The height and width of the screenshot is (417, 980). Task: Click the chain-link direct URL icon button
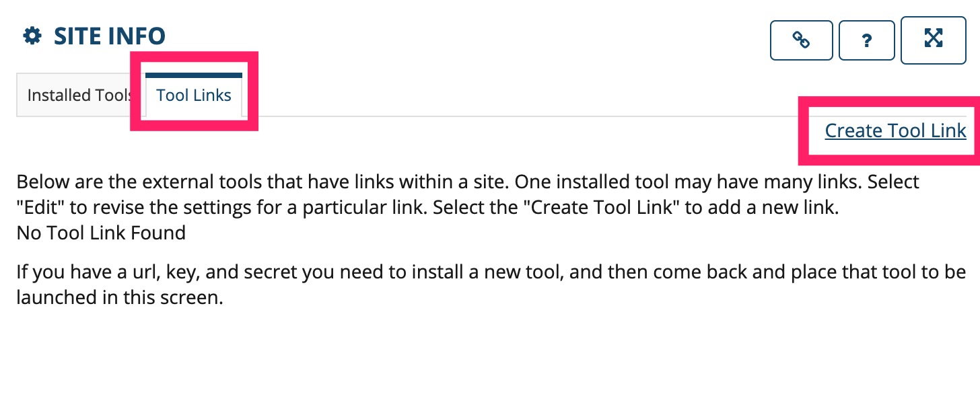(801, 40)
